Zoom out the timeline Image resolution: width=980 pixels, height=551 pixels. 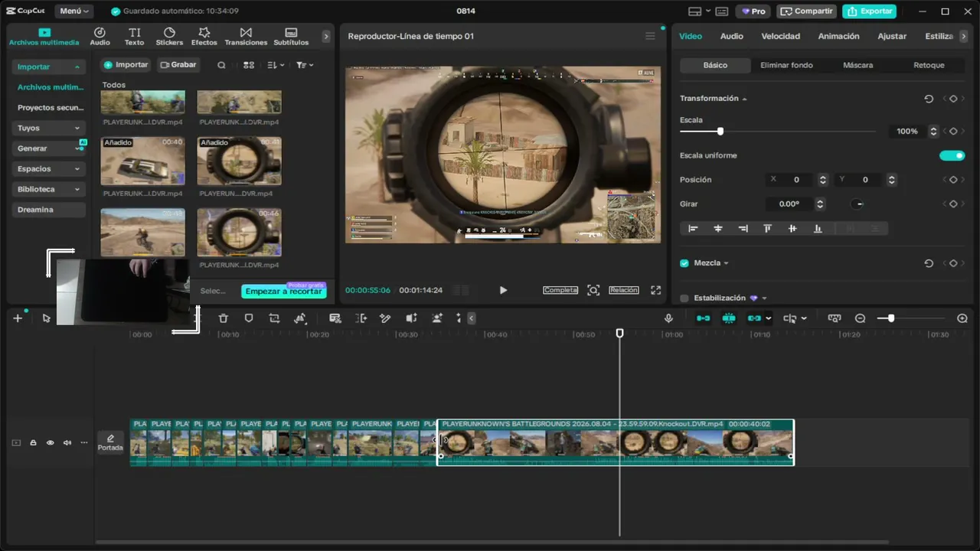pos(860,318)
